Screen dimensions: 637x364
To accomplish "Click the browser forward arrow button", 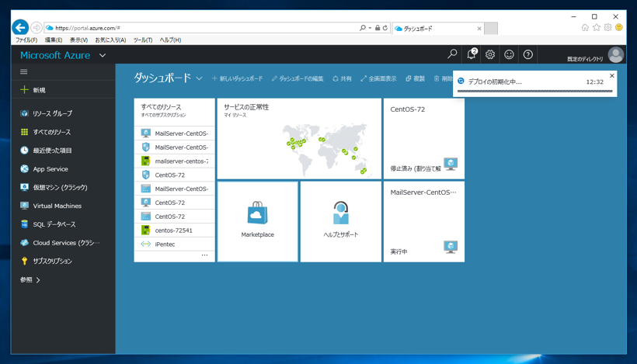I will (x=37, y=28).
